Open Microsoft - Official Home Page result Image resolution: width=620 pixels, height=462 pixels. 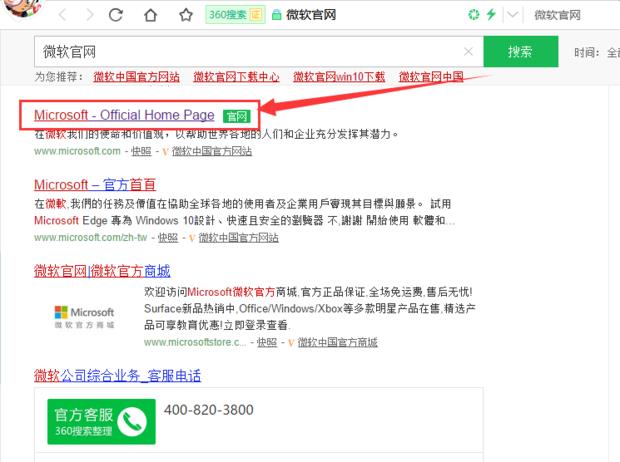124,115
